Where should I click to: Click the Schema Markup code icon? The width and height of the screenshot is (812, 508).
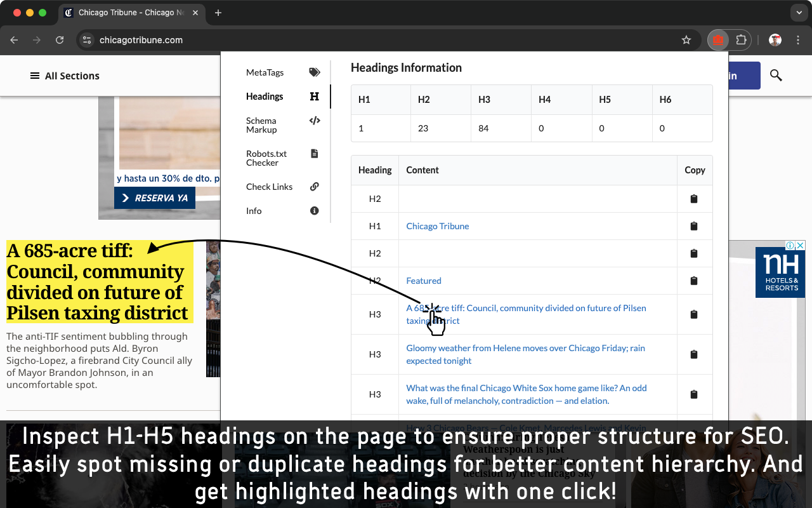coord(315,121)
